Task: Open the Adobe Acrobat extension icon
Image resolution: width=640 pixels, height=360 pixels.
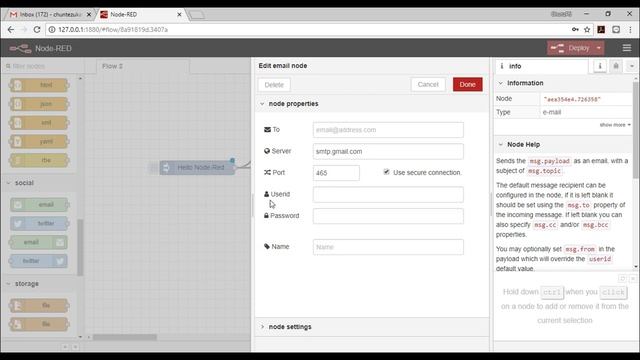Action: [x=601, y=29]
